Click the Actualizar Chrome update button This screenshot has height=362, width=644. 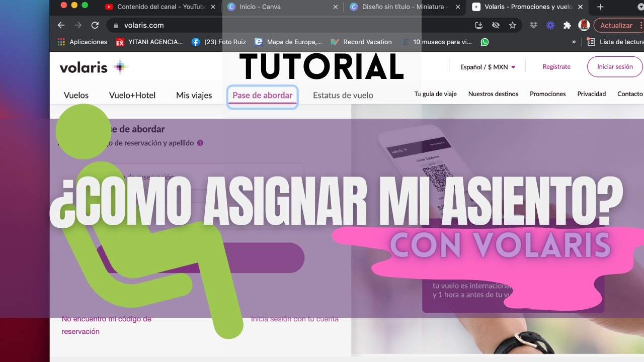pyautogui.click(x=619, y=25)
